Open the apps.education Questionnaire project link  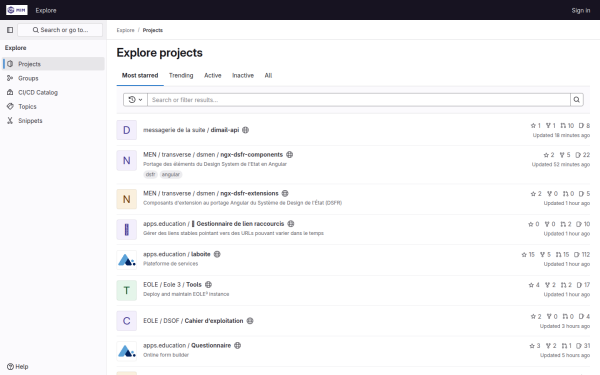(187, 346)
